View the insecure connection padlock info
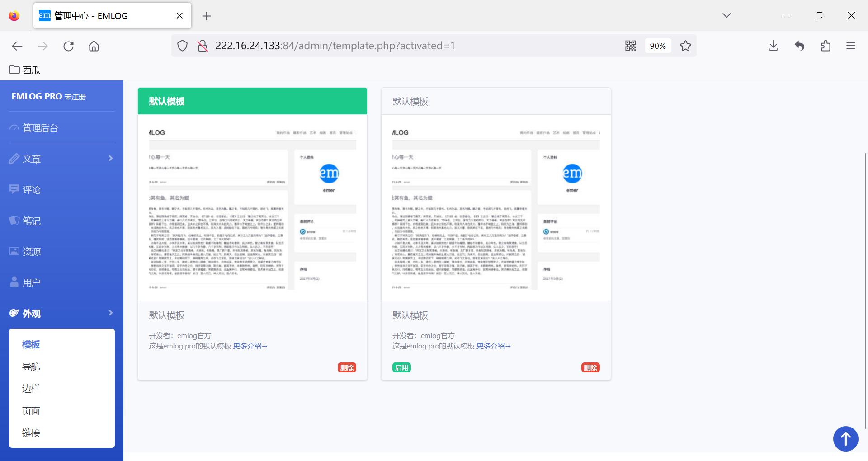The image size is (868, 461). point(203,46)
